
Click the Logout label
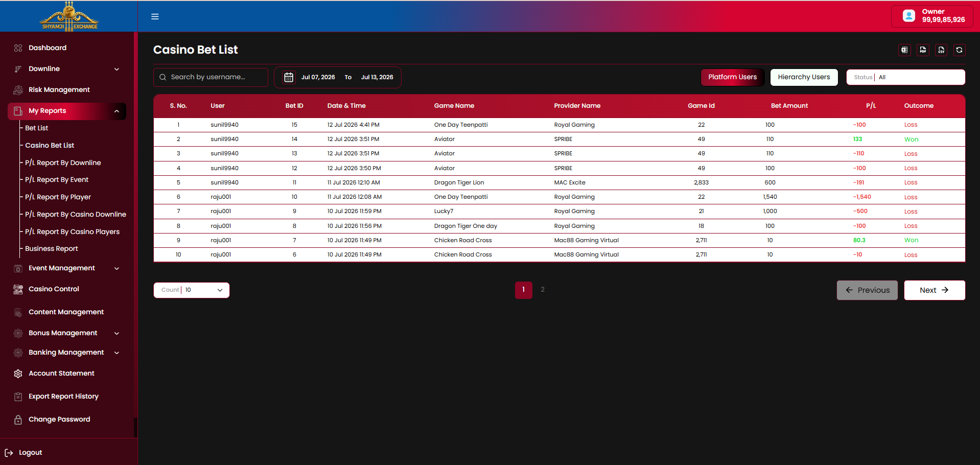(x=31, y=453)
